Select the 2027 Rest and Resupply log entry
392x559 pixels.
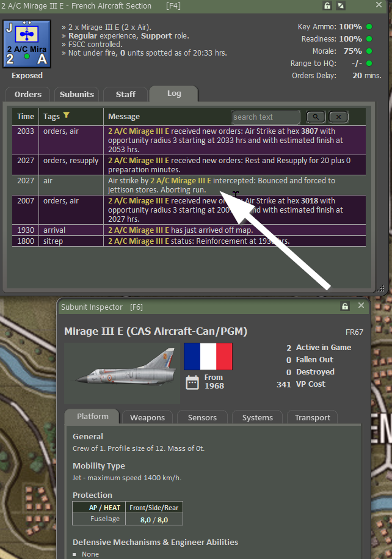tap(189, 165)
